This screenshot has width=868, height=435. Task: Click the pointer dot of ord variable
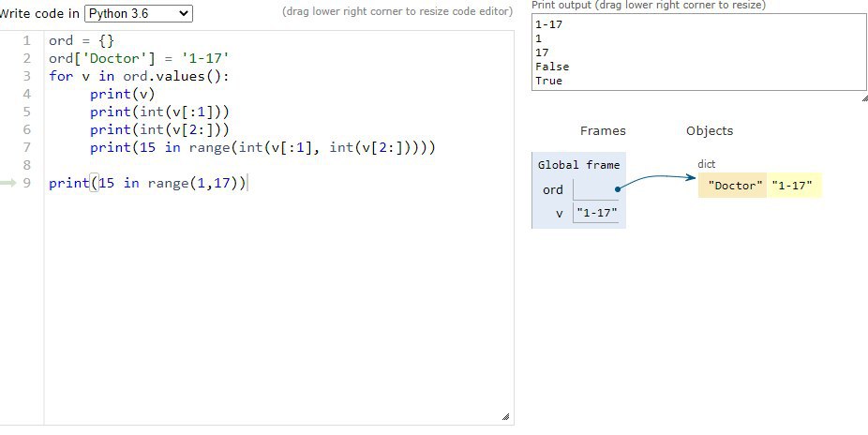(x=618, y=188)
